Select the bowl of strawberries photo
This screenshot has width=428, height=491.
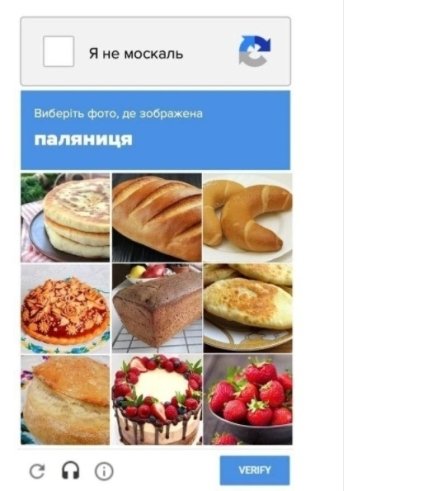tap(248, 400)
